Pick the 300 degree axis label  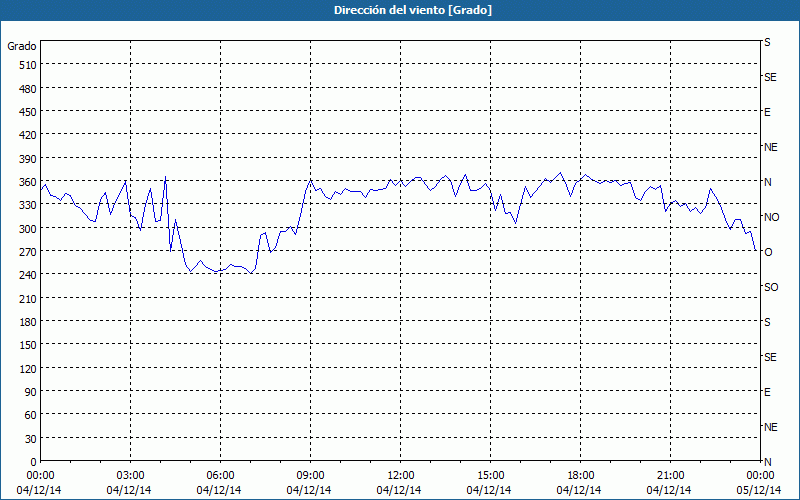(28, 229)
